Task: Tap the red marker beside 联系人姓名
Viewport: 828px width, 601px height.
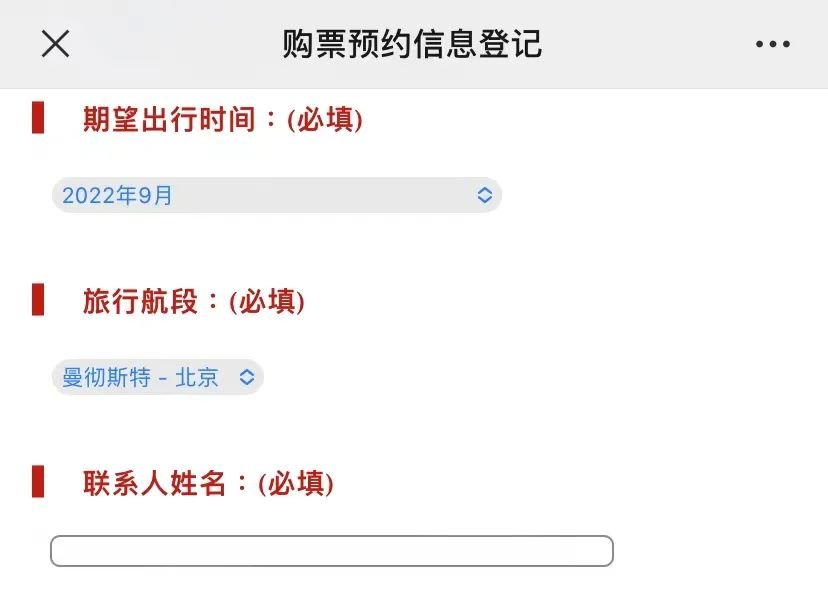Action: pyautogui.click(x=38, y=482)
